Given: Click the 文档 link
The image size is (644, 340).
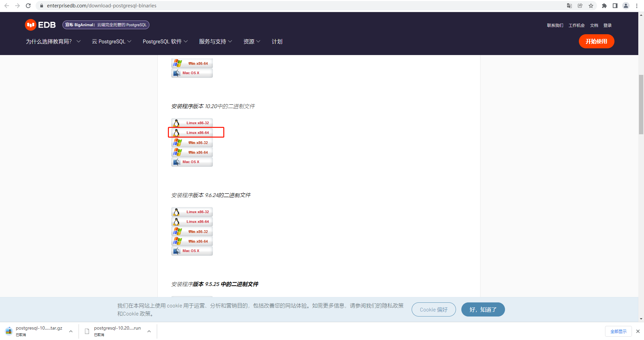Looking at the screenshot, I should tap(594, 25).
